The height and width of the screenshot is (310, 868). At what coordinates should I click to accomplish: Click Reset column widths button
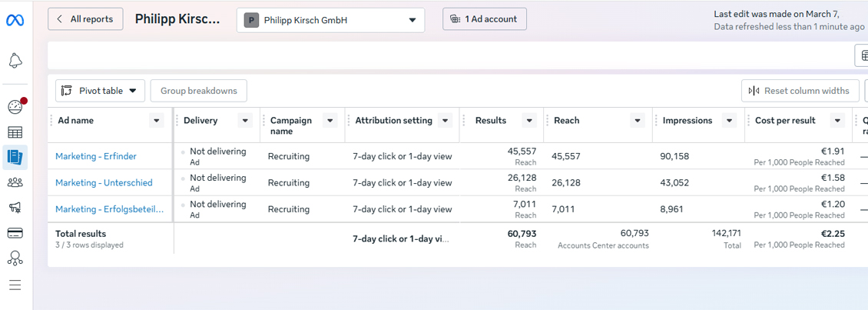click(x=800, y=91)
